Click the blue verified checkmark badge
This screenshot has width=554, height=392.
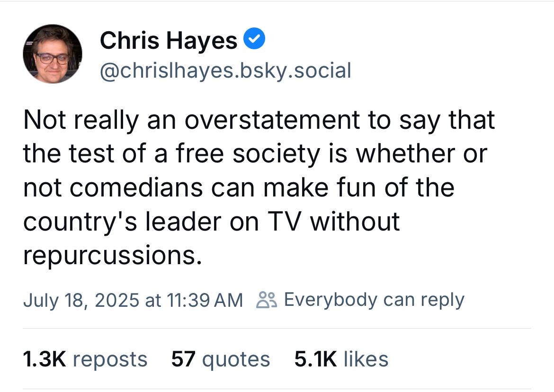coord(254,40)
